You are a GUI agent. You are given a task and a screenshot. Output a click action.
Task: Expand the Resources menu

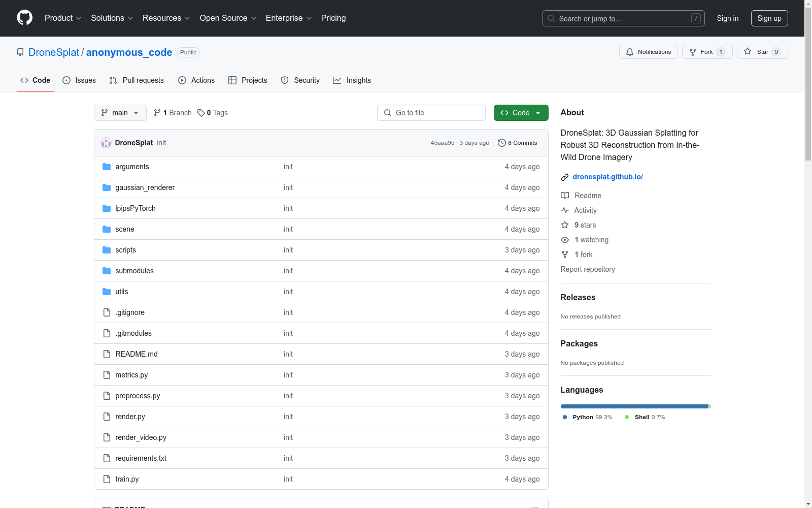coord(166,18)
